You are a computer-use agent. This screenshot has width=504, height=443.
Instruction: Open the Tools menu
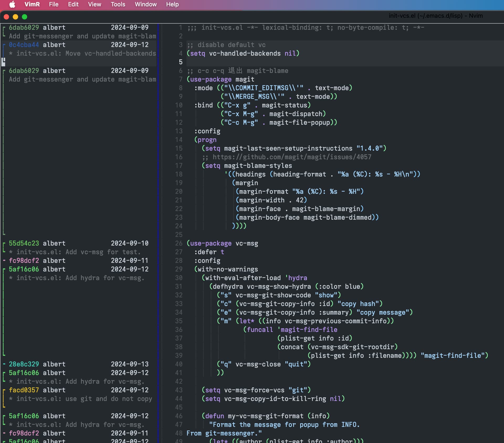118,4
